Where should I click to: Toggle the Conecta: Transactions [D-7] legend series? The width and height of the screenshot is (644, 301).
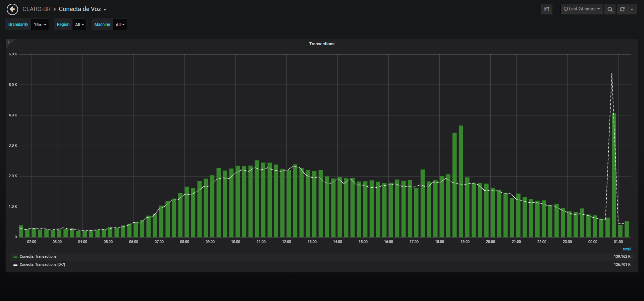click(x=42, y=265)
